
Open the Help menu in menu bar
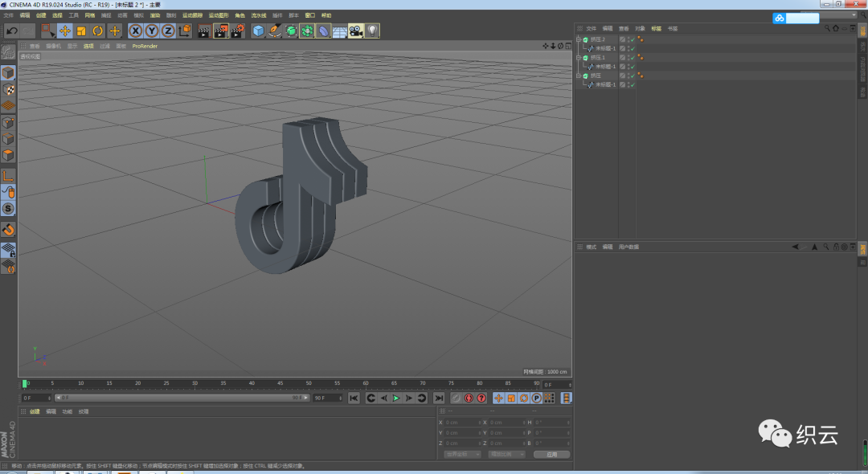coord(326,15)
